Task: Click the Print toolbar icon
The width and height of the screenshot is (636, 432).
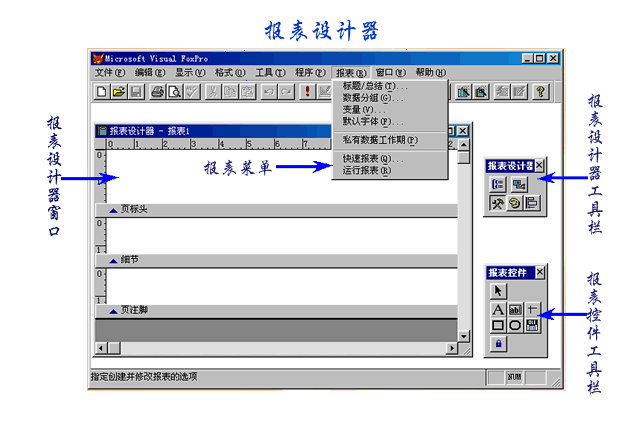Action: pos(157,92)
